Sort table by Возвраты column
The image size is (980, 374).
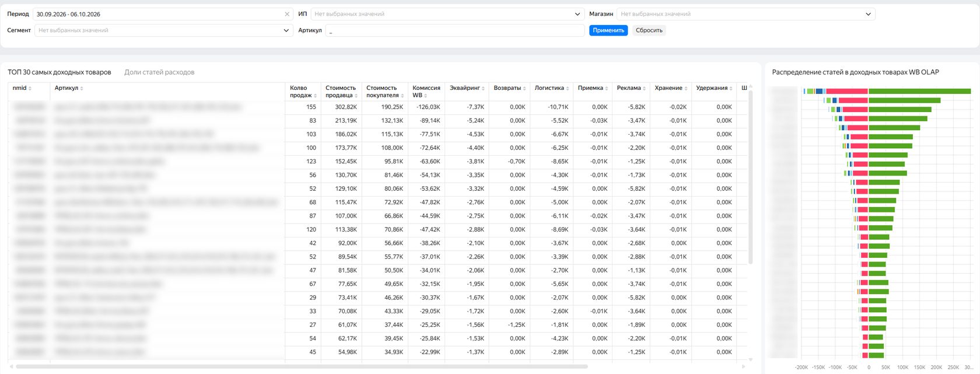click(x=525, y=88)
